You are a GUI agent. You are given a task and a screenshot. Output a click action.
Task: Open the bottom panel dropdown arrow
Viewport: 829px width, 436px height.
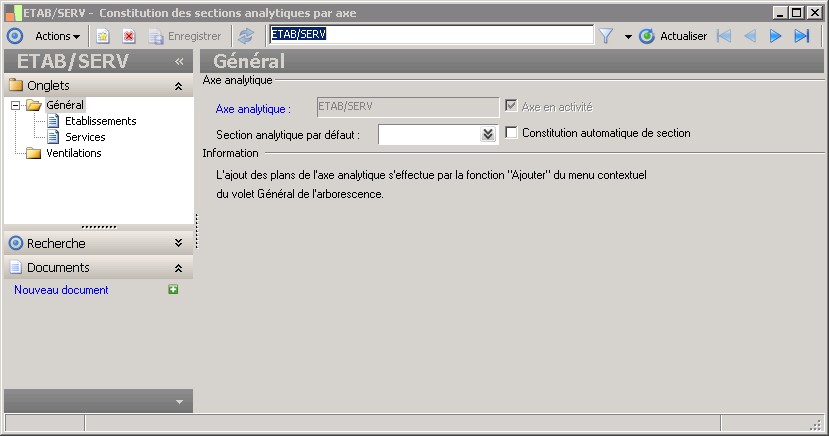[x=180, y=402]
